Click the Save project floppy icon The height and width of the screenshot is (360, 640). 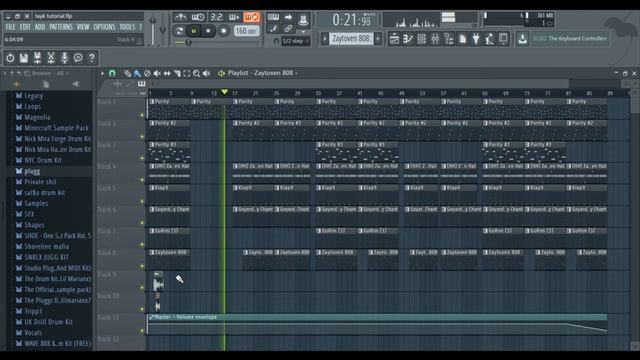point(24,58)
